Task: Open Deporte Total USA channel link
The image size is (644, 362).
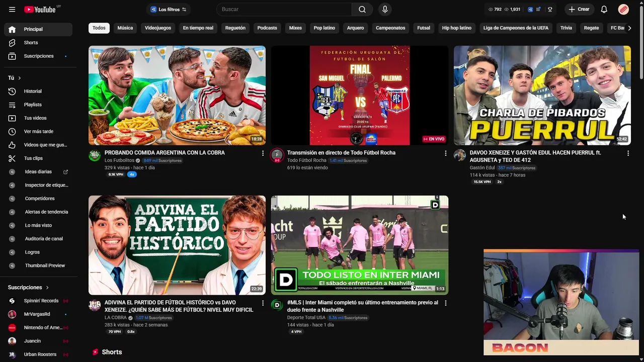Action: tap(306, 318)
